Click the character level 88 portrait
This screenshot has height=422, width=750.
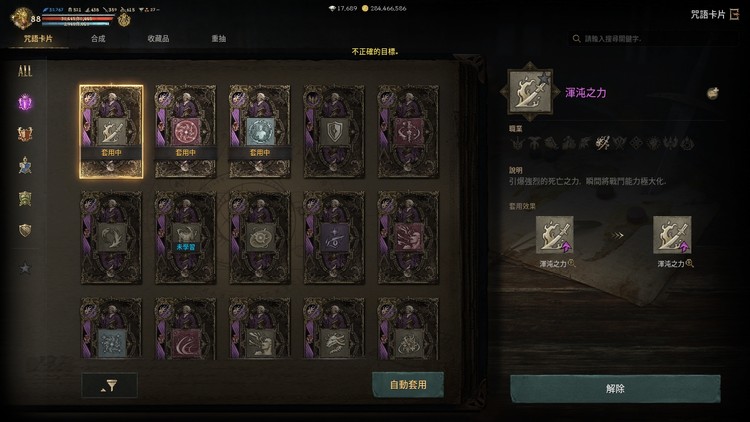pos(22,19)
